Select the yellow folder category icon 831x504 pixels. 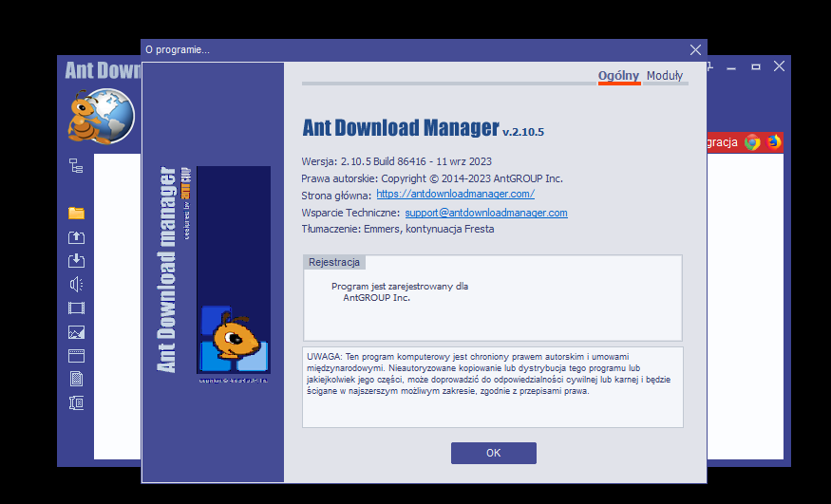(76, 213)
